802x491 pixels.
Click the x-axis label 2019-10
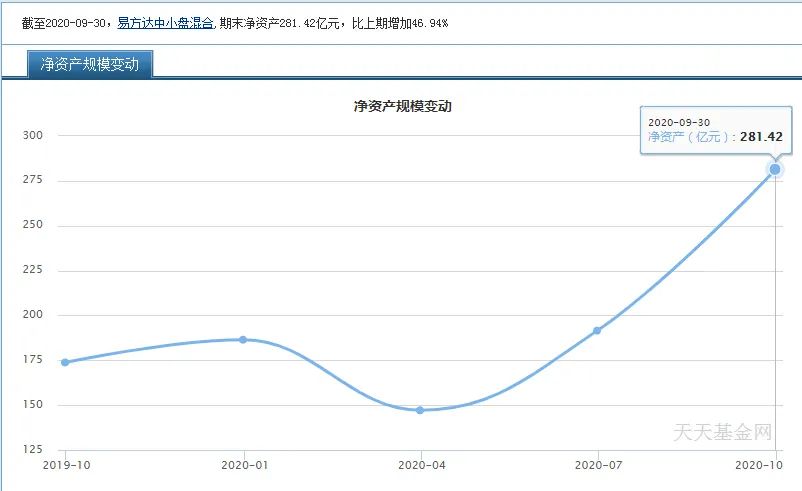pyautogui.click(x=66, y=465)
